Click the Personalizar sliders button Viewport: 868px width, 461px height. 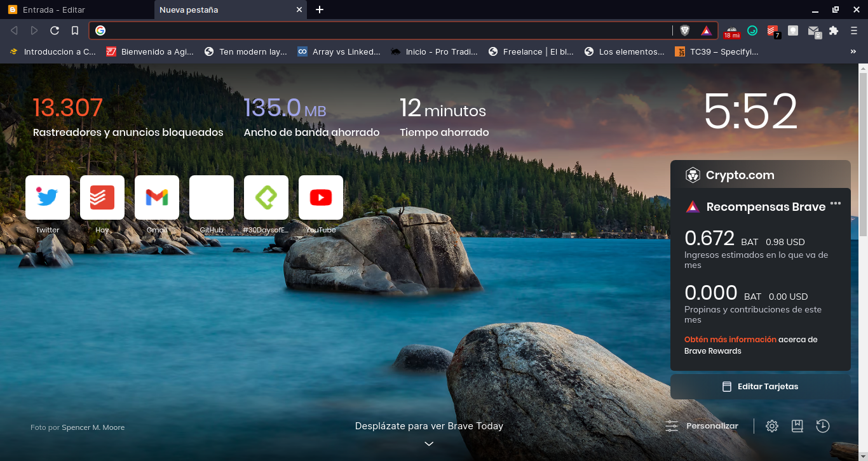(702, 426)
